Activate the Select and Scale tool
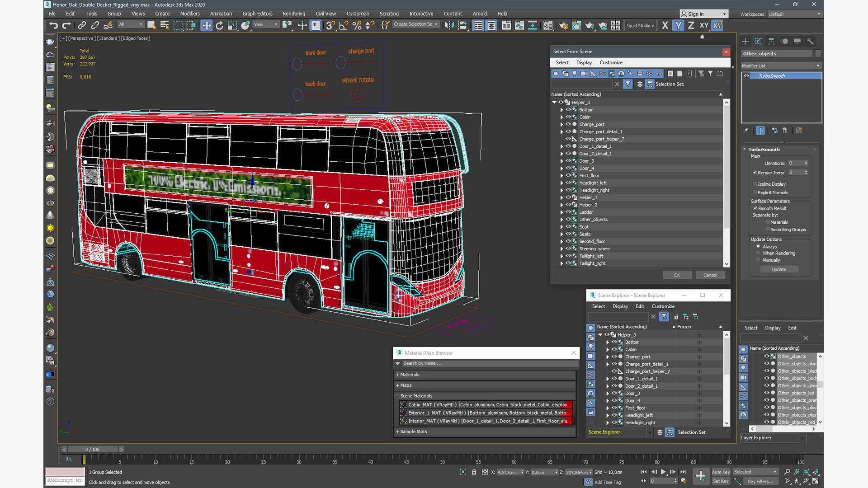 tap(232, 25)
